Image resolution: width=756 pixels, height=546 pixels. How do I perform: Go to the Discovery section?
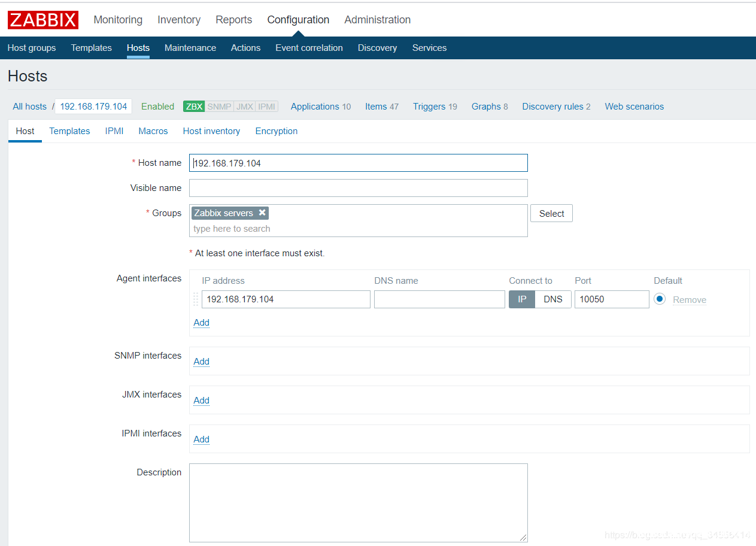(377, 47)
